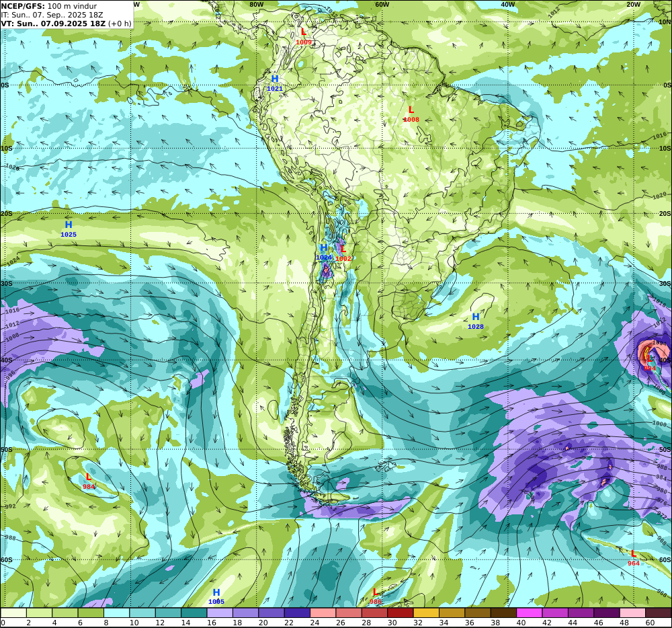Click the H 1028 high in the Atlantic
Screen dimensions: 672x628
(x=476, y=321)
